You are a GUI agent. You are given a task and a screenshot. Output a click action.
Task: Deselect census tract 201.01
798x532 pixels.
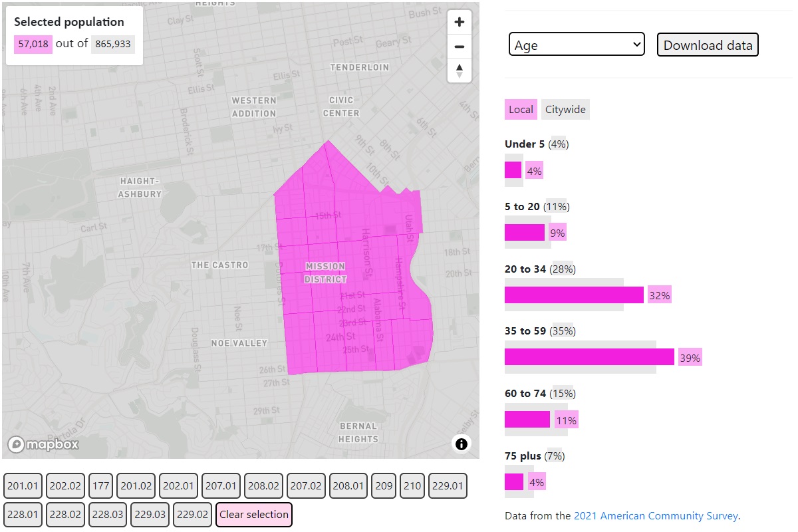point(23,486)
